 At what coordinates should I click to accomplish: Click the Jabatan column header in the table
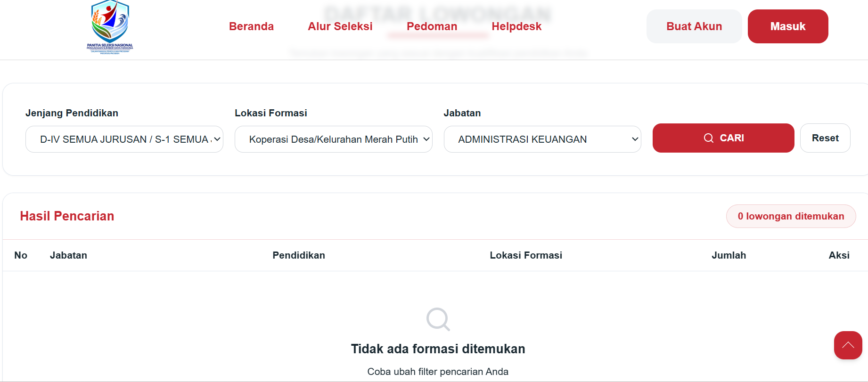(68, 255)
